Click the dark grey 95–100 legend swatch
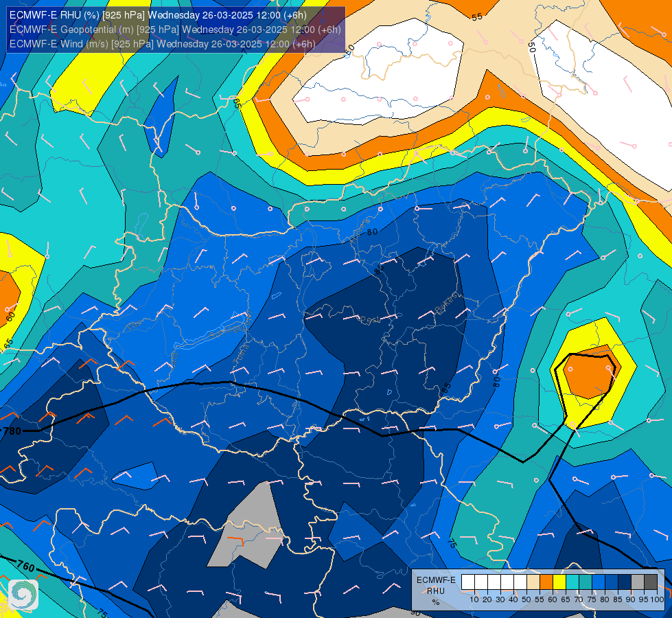Screen dimensions: 672x618 click(x=651, y=582)
